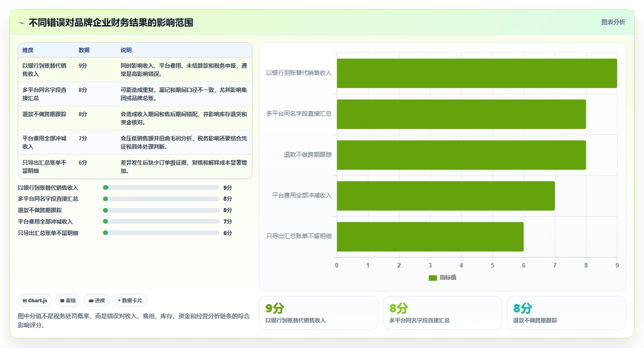Click the 以银行到账替代销售收入 chart bar

coord(477,73)
